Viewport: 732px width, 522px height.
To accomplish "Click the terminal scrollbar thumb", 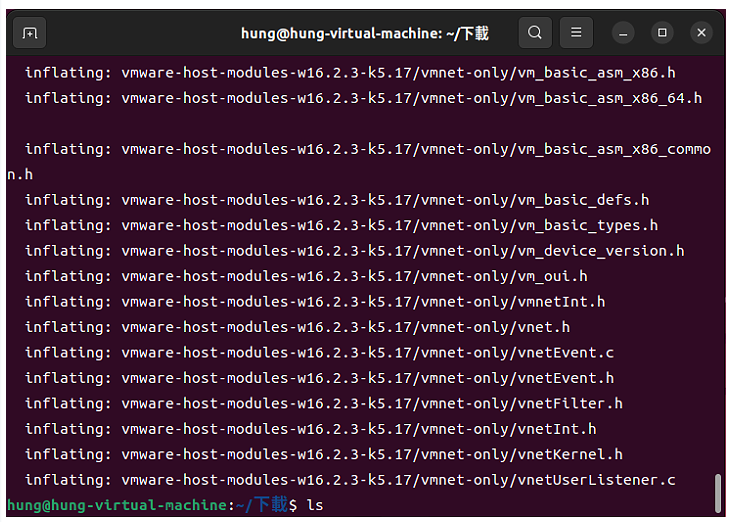I will pos(718,493).
